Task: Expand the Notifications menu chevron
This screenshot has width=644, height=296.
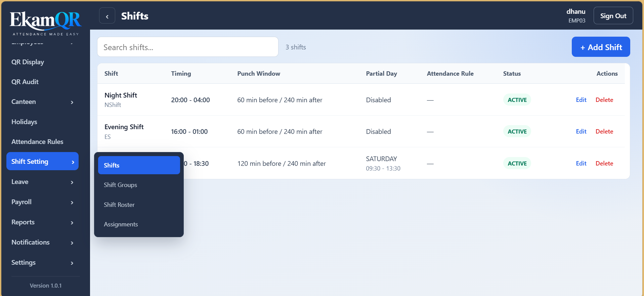Action: [72, 243]
